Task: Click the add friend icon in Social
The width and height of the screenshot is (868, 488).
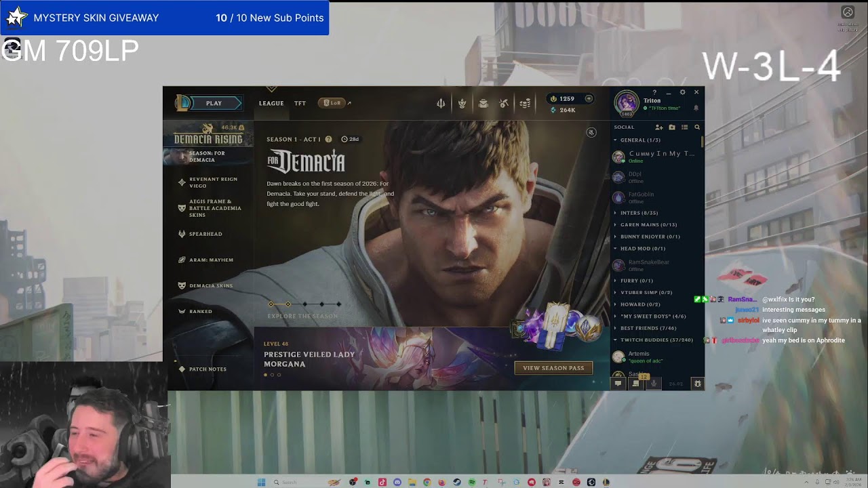Action: (658, 127)
